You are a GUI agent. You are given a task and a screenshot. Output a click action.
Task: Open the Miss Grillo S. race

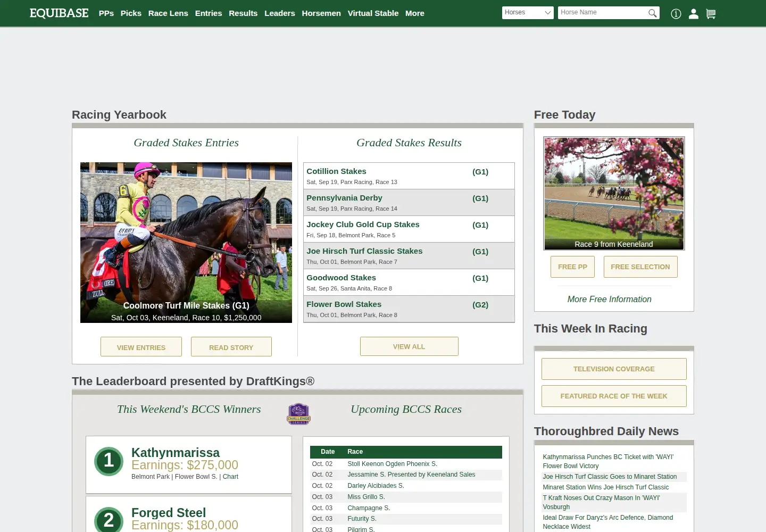pyautogui.click(x=366, y=497)
